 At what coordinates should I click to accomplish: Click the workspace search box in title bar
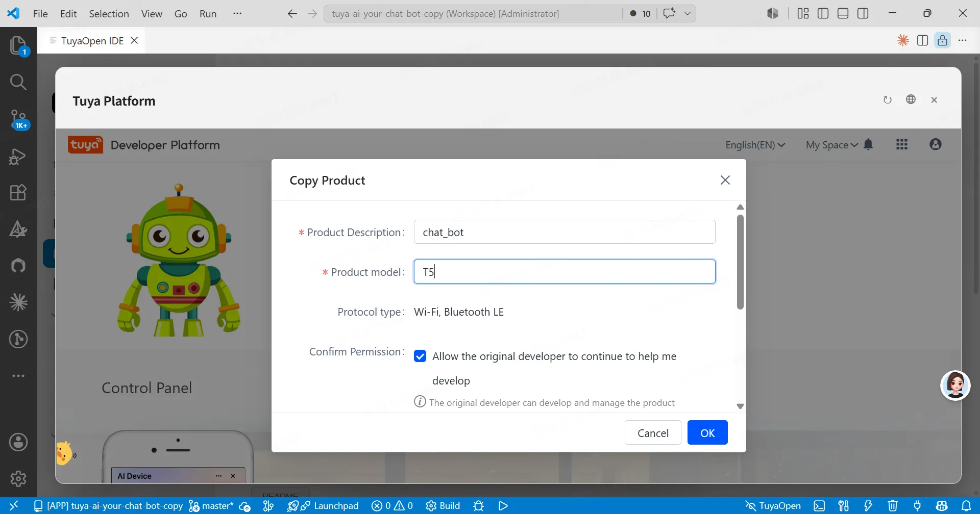[x=473, y=14]
